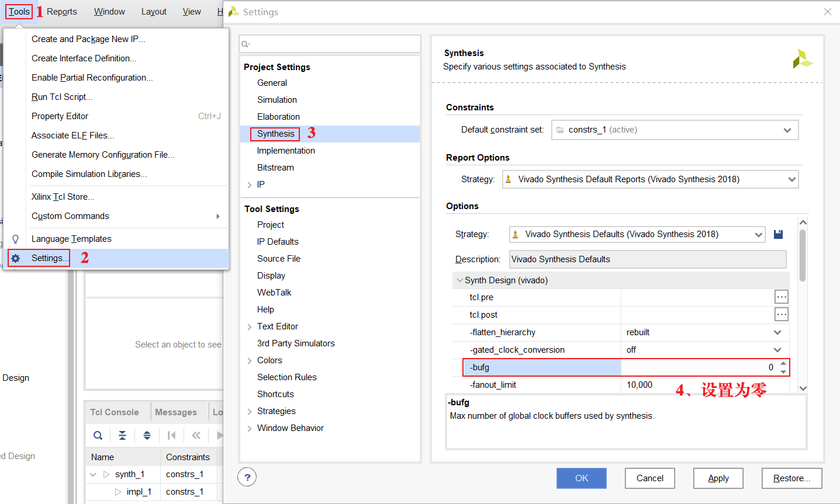This screenshot has width=840, height=504.
Task: Open the Reports menu
Action: (x=62, y=12)
